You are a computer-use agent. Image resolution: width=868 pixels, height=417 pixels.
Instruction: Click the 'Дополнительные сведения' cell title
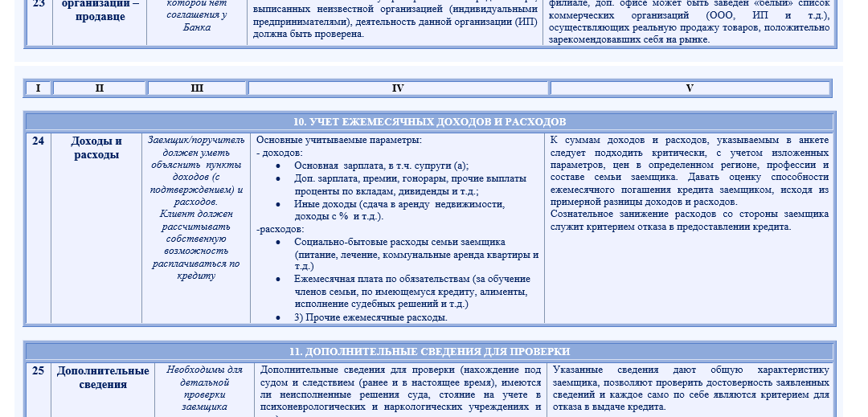click(103, 378)
